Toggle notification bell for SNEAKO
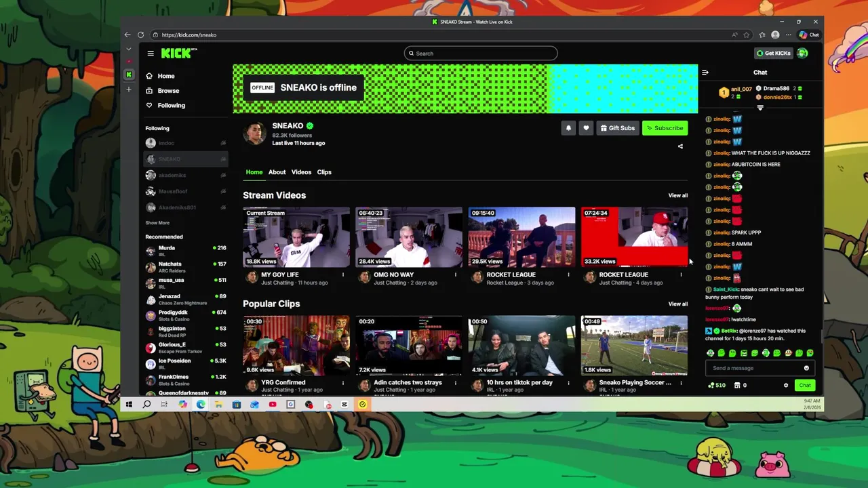 coord(568,128)
